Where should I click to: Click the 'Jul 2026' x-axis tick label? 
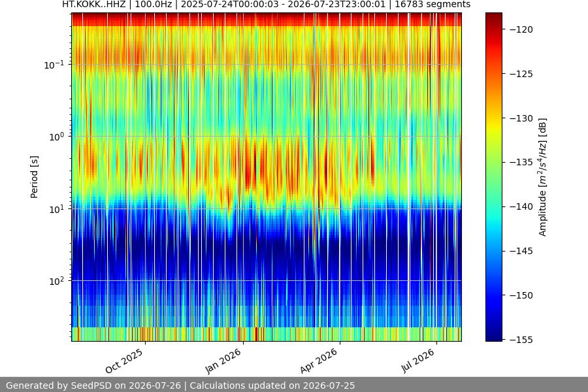tap(418, 361)
